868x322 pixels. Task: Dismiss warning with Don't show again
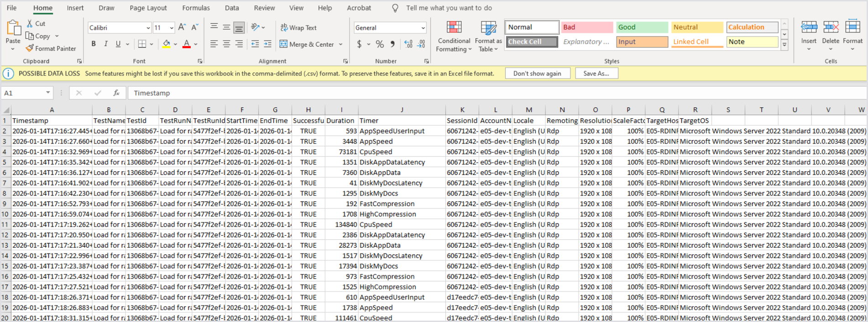click(x=537, y=74)
